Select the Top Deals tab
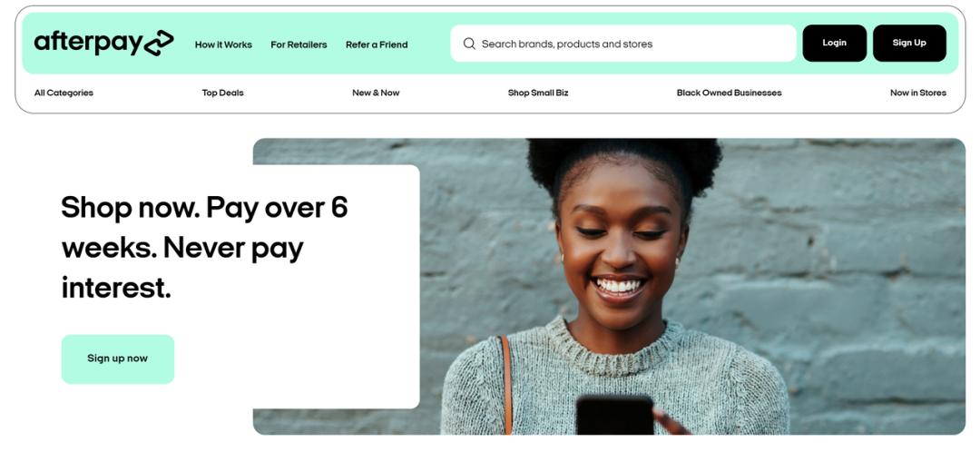Image resolution: width=980 pixels, height=452 pixels. (222, 93)
